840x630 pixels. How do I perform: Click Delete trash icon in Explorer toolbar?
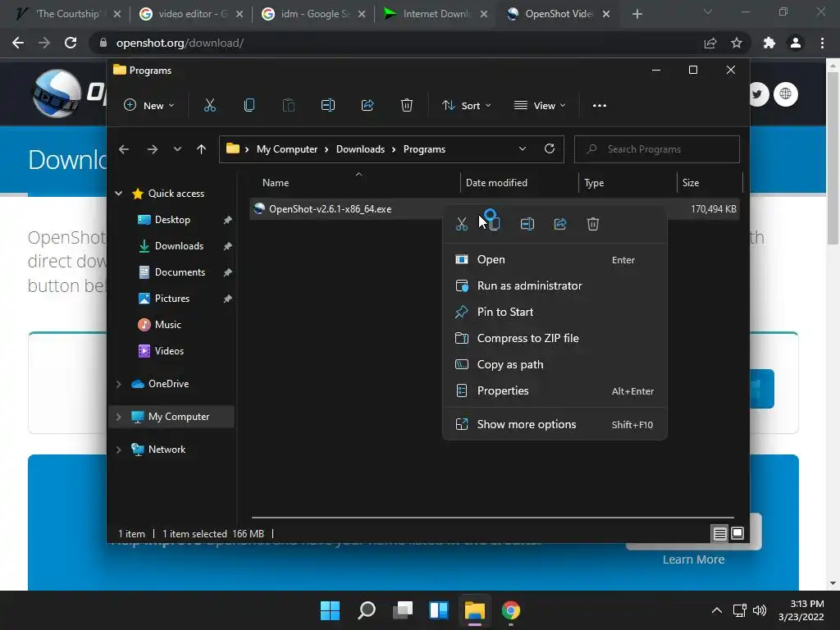coord(407,106)
